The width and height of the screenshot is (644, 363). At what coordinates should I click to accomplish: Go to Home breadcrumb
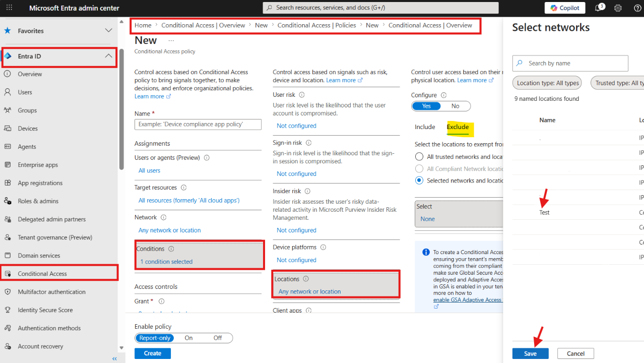point(143,25)
